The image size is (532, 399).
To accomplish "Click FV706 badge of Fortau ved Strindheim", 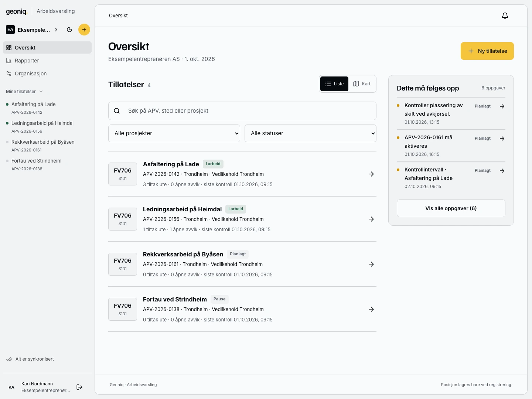I will [123, 309].
